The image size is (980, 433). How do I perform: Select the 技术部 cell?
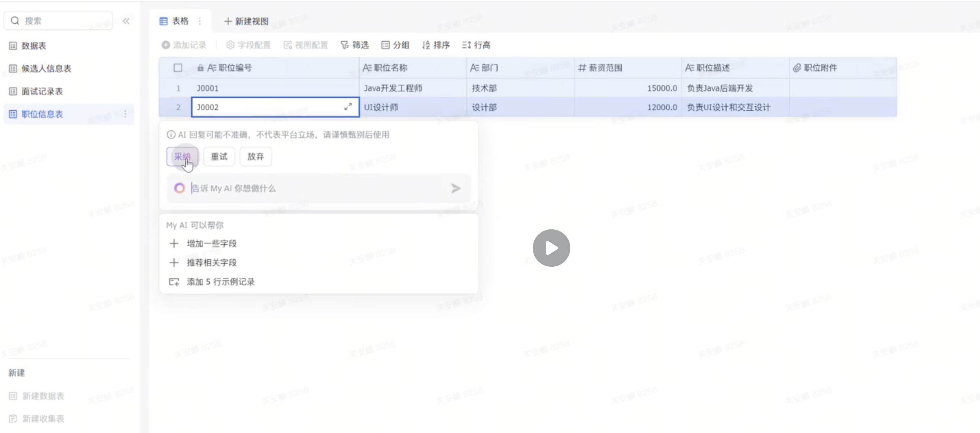521,88
